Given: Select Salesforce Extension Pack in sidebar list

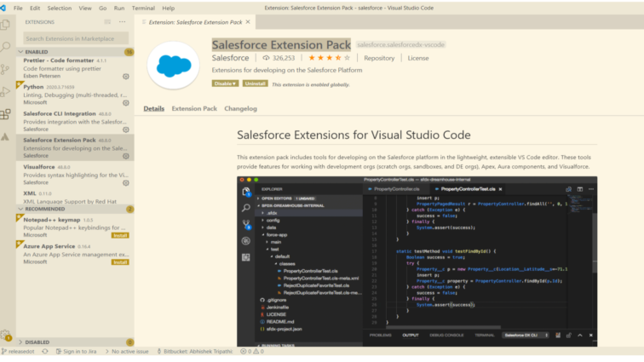Looking at the screenshot, I should coord(75,148).
